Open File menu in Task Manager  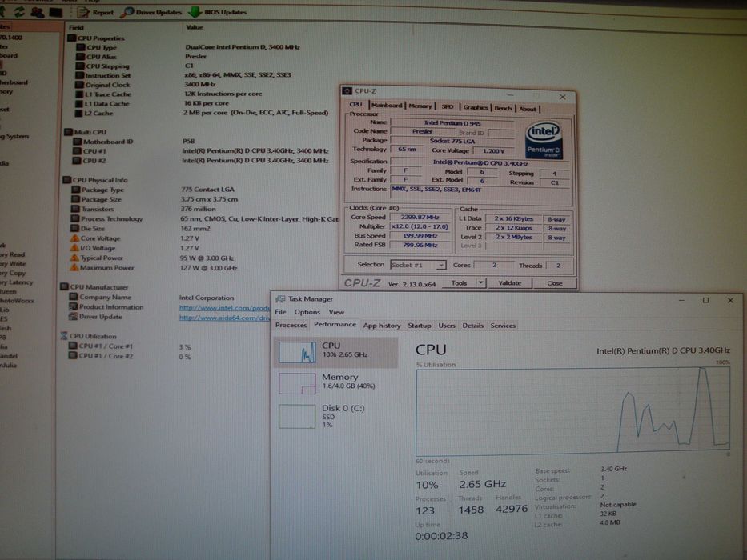280,312
